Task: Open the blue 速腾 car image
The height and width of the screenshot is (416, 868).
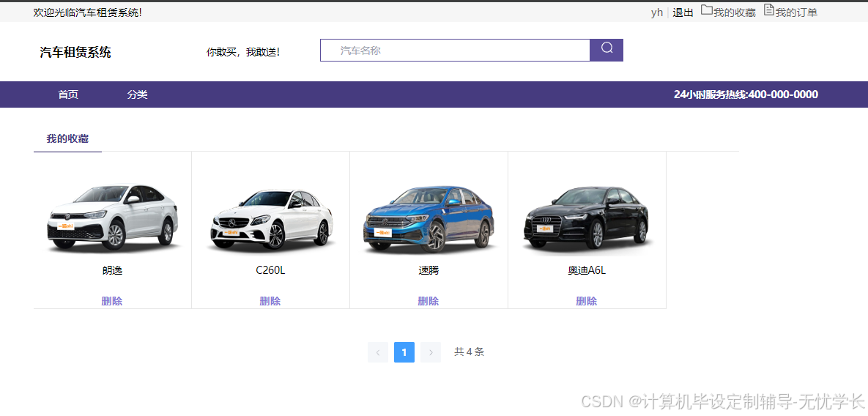Action: [429, 219]
